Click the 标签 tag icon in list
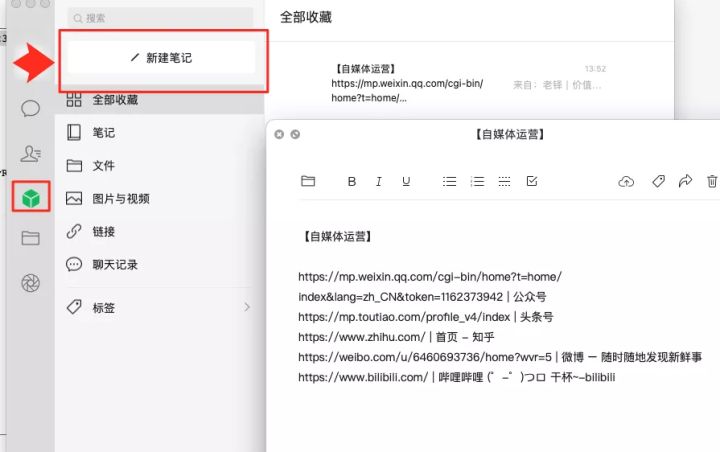 (74, 307)
